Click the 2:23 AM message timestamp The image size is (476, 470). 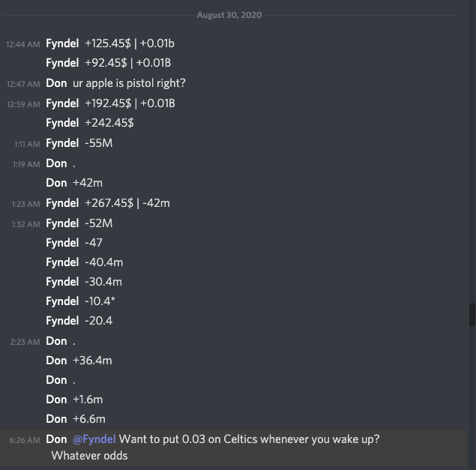[25, 342]
